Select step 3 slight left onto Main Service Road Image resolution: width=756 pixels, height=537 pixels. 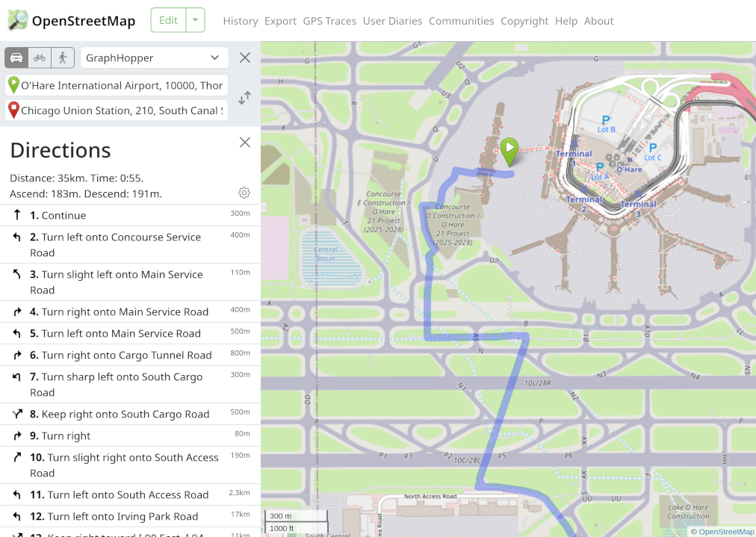pos(130,282)
